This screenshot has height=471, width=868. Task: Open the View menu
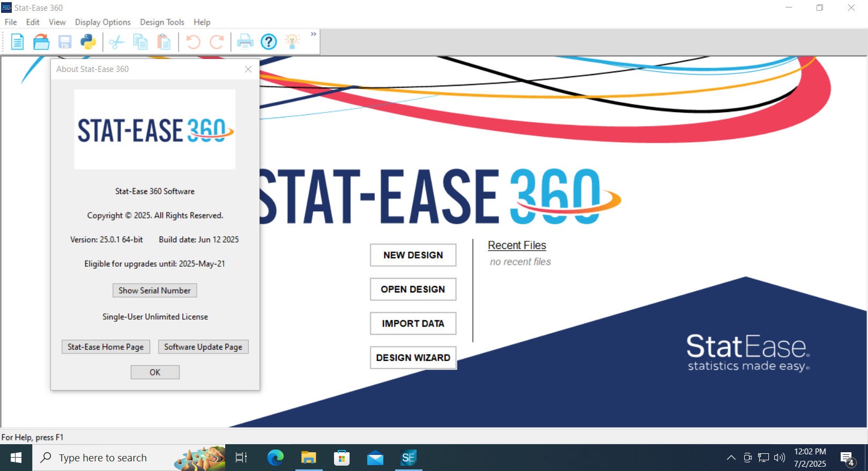[57, 22]
